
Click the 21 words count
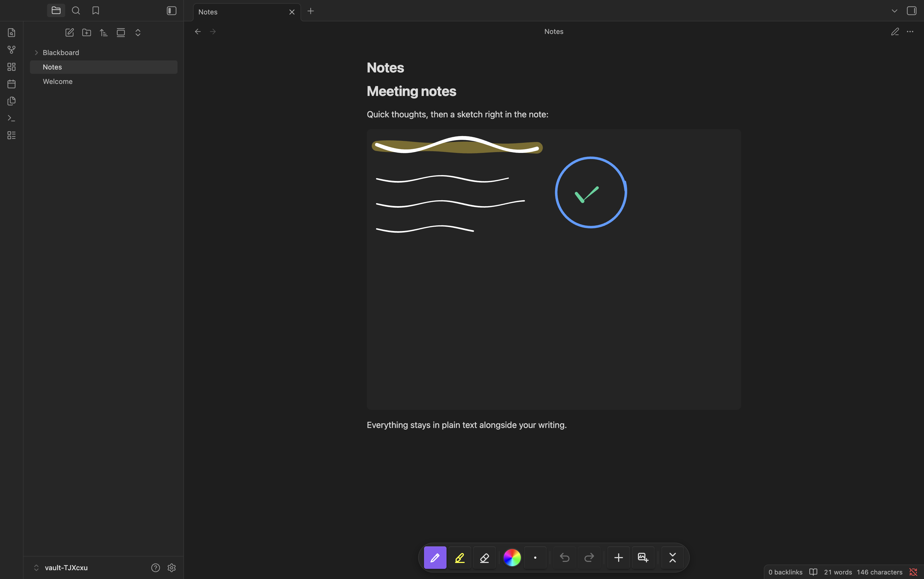pos(838,572)
